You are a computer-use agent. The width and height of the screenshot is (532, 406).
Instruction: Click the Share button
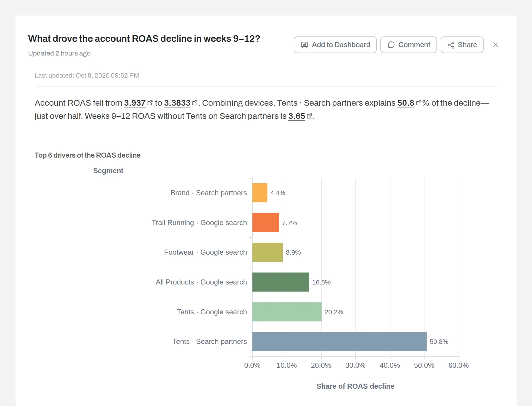pos(462,45)
